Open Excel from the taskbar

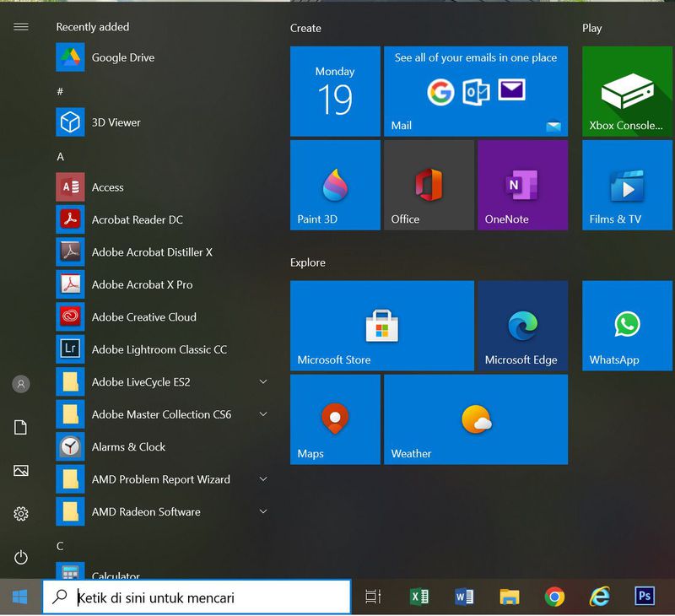point(419,597)
